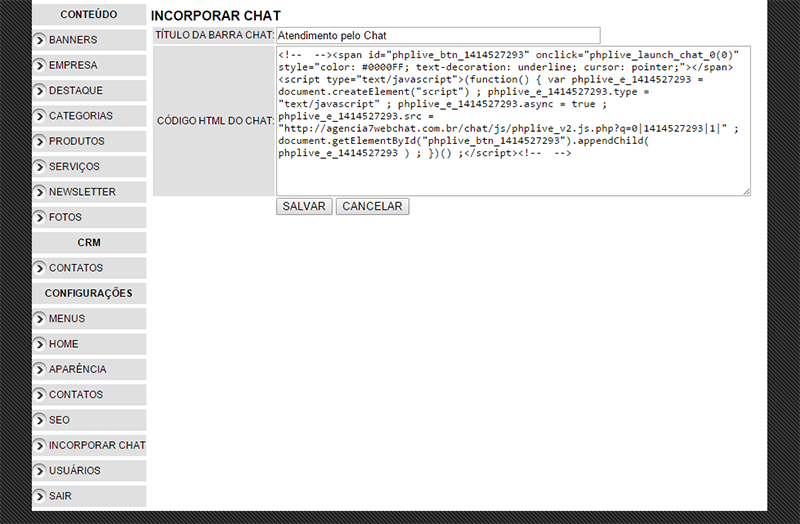This screenshot has width=800, height=524.
Task: Click the CANCELAR button
Action: point(372,207)
